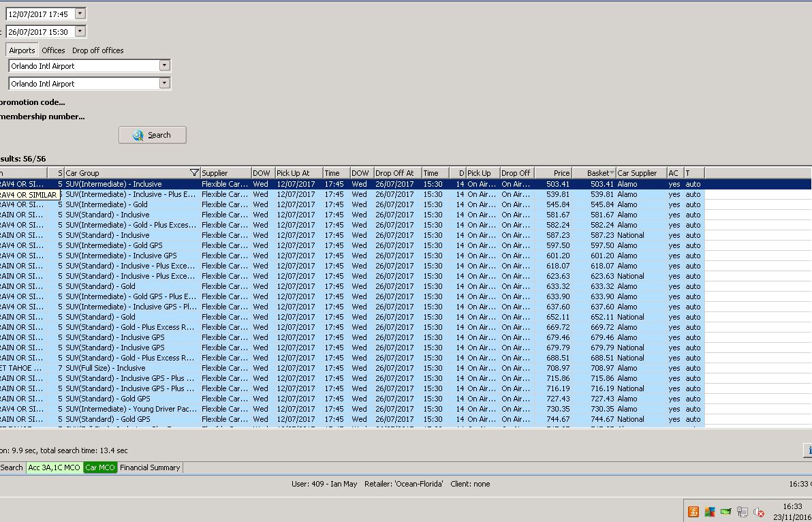Screen dimensions: 812x522
Task: Select the row priced 715.86
Action: click(352, 379)
